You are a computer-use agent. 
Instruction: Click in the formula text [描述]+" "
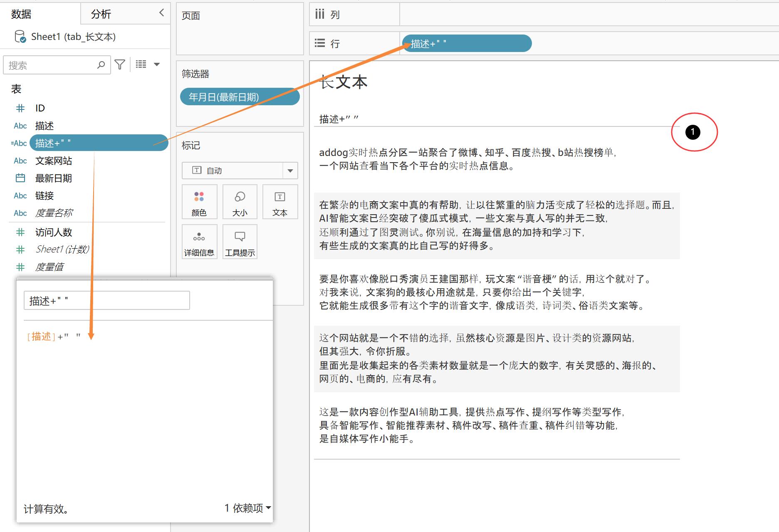[54, 337]
